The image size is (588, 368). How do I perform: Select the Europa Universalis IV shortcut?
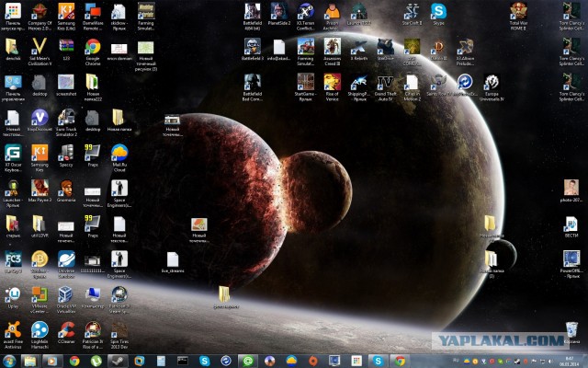tap(492, 87)
